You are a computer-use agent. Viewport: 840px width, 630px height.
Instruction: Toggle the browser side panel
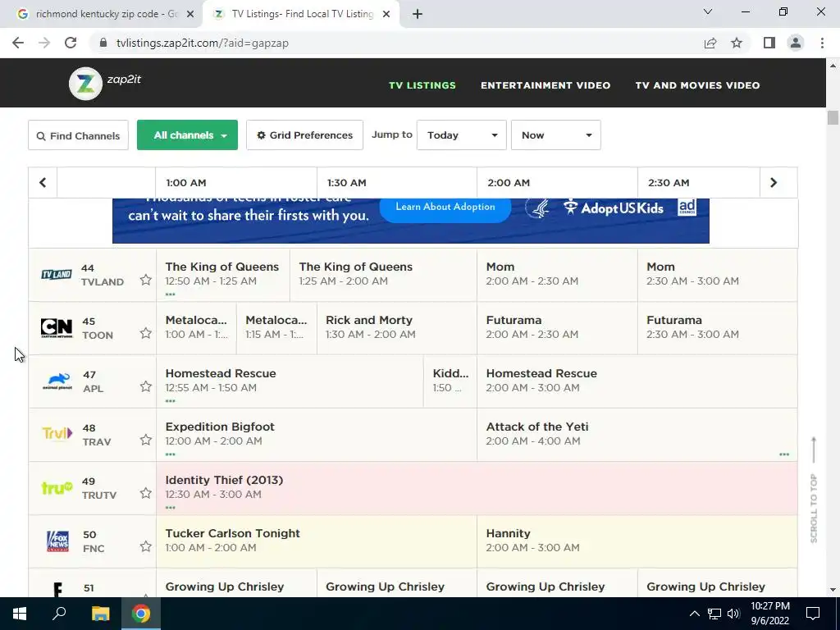pos(769,43)
